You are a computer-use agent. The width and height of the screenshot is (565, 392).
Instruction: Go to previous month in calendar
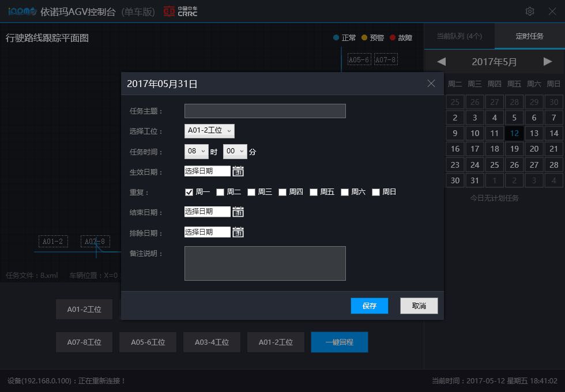441,62
